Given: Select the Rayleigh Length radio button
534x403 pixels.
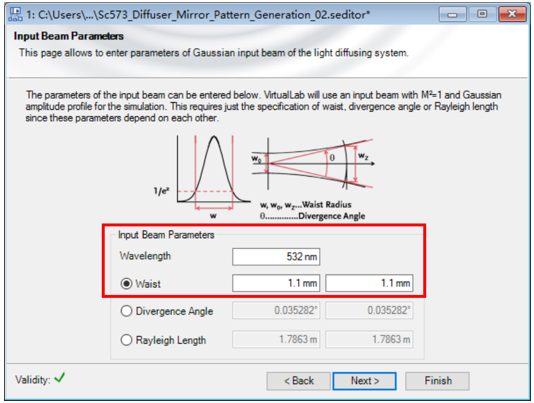Looking at the screenshot, I should 126,340.
